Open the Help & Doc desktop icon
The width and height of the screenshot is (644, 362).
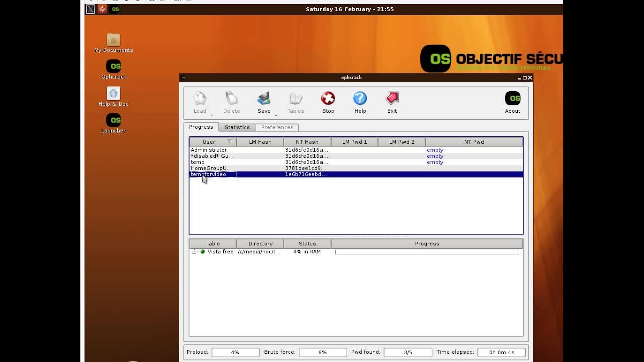tap(113, 94)
